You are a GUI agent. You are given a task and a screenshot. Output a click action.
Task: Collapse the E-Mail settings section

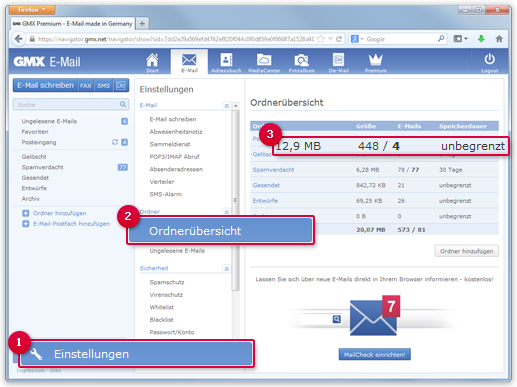pyautogui.click(x=227, y=106)
